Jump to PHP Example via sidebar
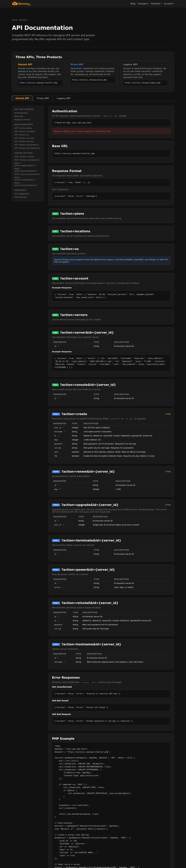The image size is (186, 868). tap(20, 197)
